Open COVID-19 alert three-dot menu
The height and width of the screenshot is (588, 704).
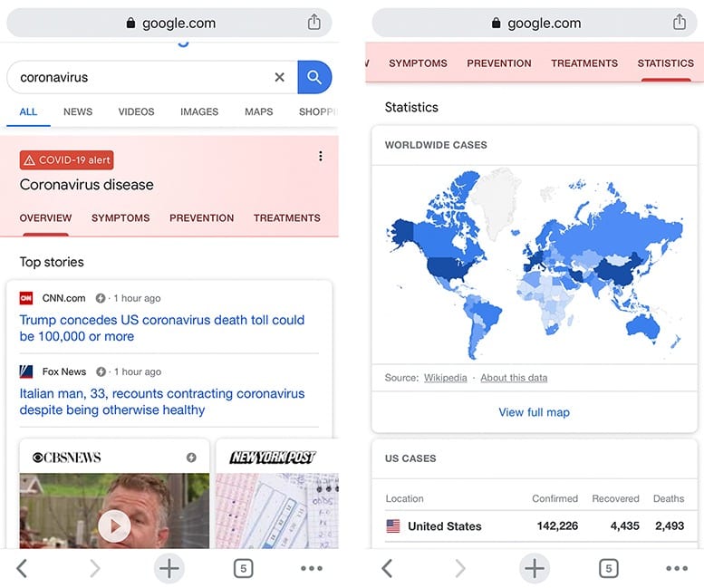[x=320, y=156]
